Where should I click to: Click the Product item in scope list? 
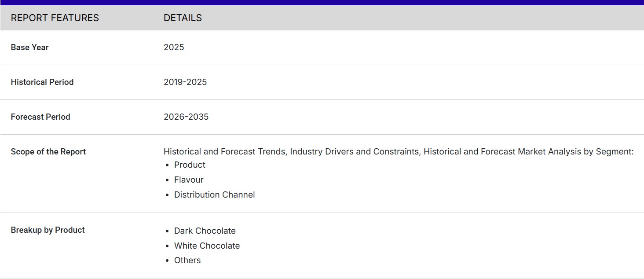click(190, 165)
